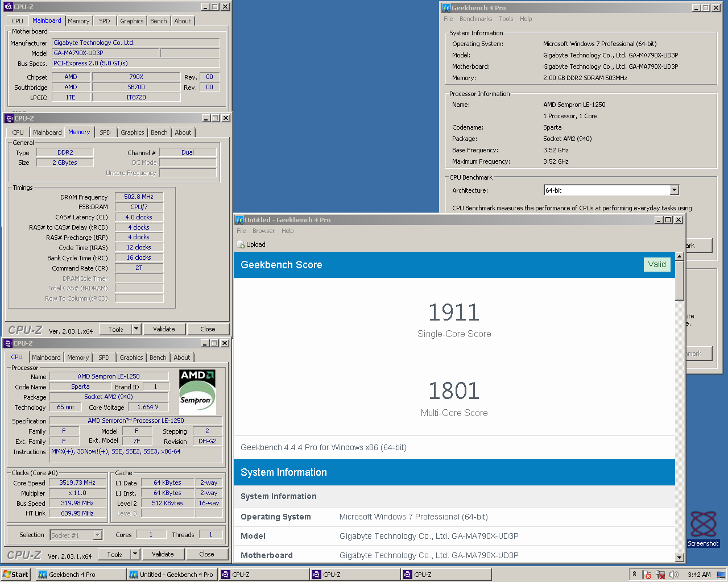Open Browser menu in Untitled Geekbench window
The height and width of the screenshot is (582, 728).
tap(263, 231)
